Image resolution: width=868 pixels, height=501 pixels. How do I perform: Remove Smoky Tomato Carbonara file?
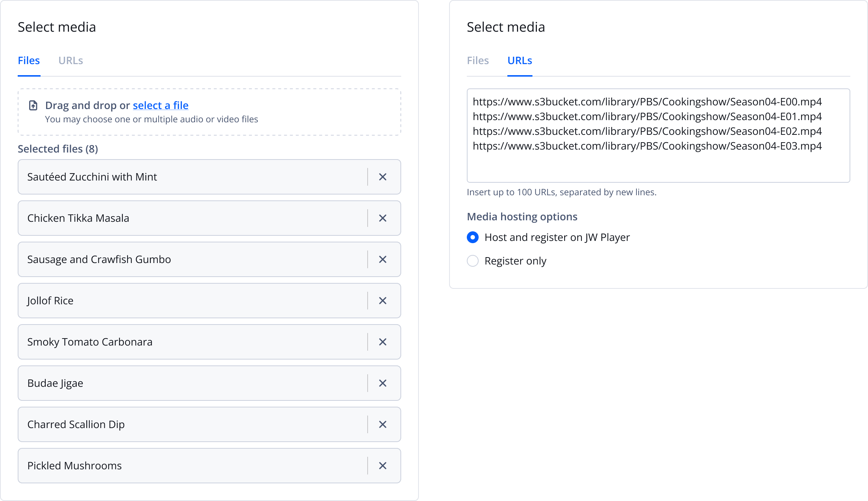tap(382, 342)
